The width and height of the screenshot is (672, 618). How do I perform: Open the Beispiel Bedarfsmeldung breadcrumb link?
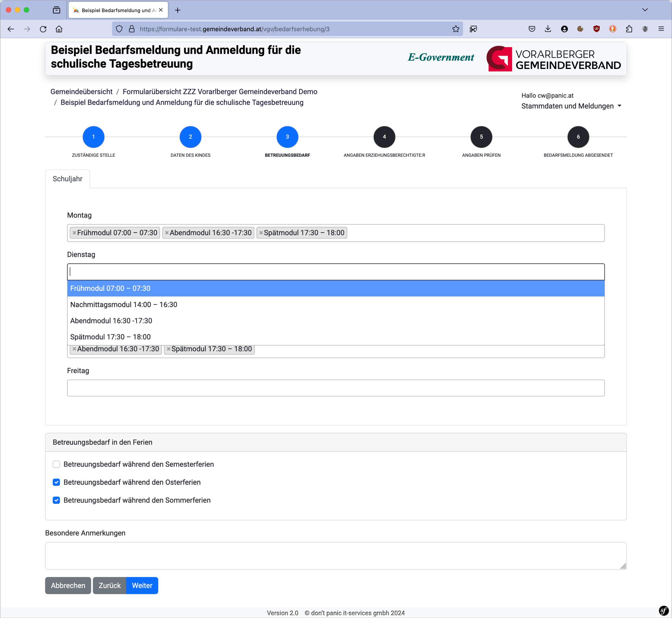coord(182,103)
